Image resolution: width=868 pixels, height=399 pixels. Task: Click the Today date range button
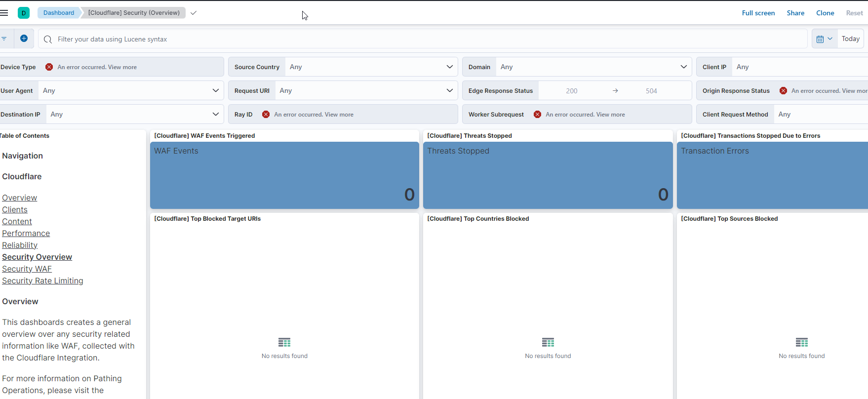tap(851, 39)
